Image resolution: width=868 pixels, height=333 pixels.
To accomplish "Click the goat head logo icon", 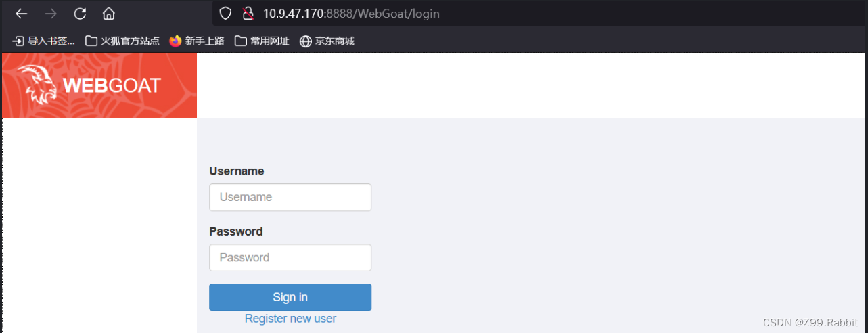I will click(38, 85).
